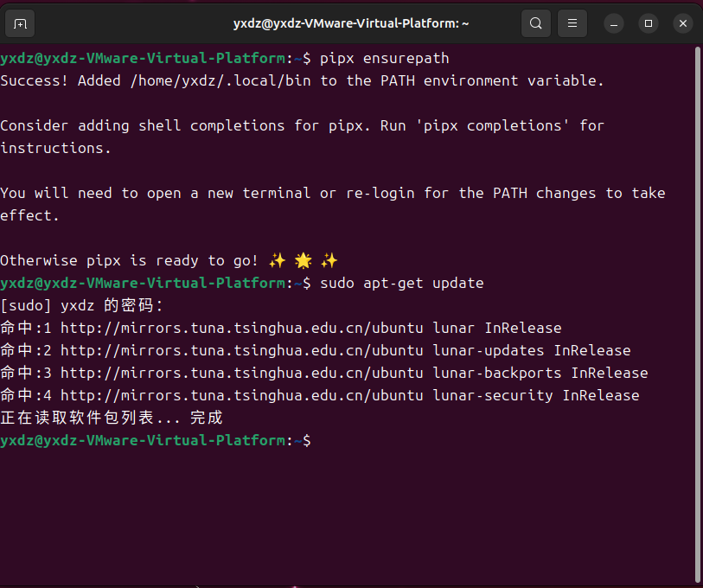
Task: Minimize the terminal window
Action: [x=614, y=23]
